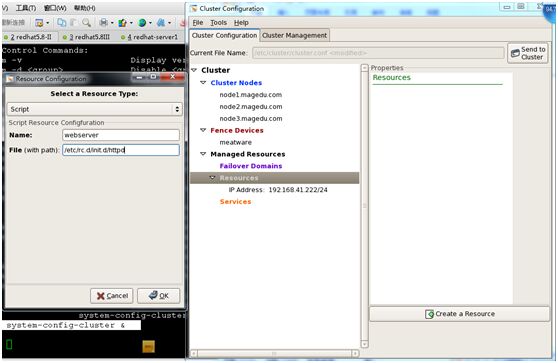558x363 pixels.
Task: Click the File path field for httpd
Action: (x=121, y=150)
